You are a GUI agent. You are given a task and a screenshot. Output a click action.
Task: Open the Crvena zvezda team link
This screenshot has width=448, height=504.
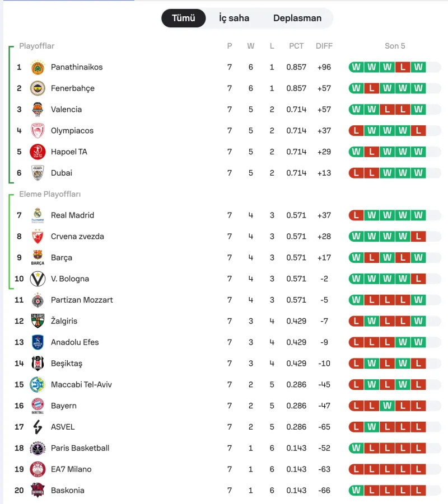[77, 237]
